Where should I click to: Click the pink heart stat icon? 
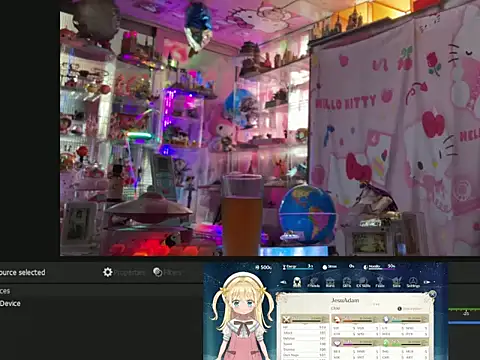pos(337,343)
